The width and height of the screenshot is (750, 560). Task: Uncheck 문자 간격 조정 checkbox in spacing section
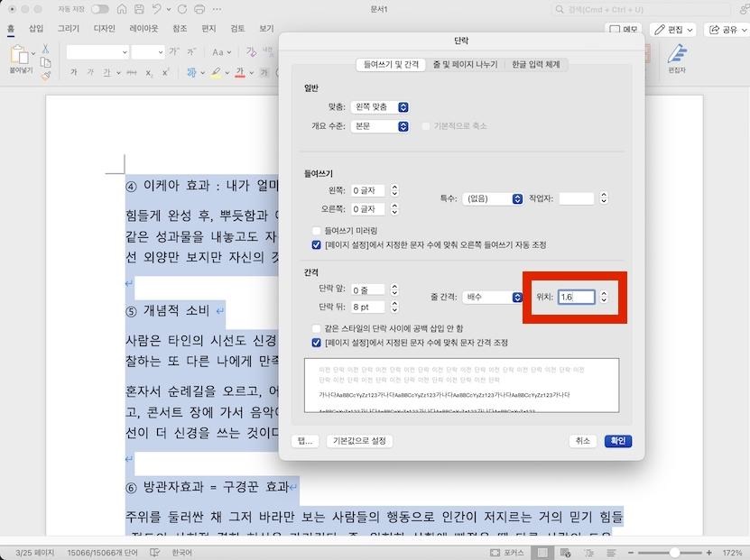[x=316, y=343]
